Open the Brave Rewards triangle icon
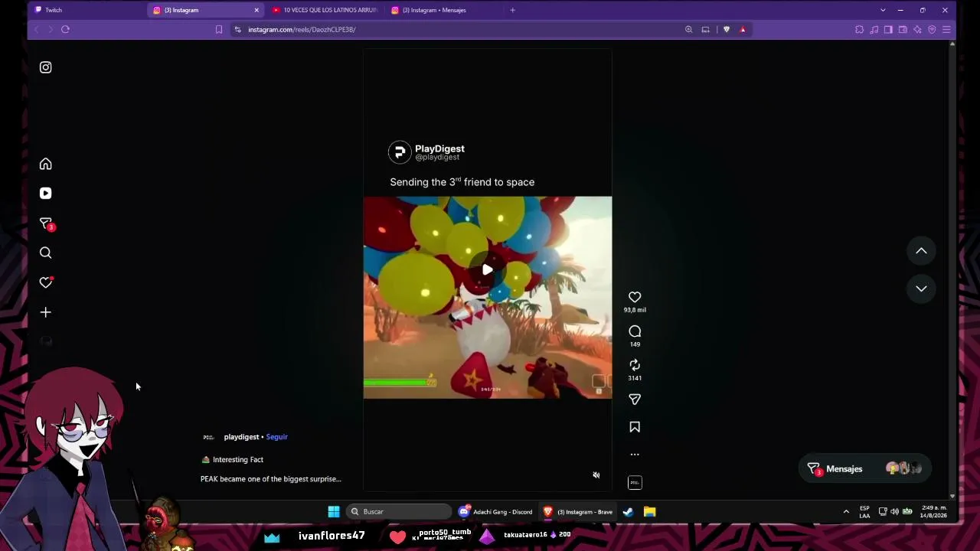 (743, 29)
